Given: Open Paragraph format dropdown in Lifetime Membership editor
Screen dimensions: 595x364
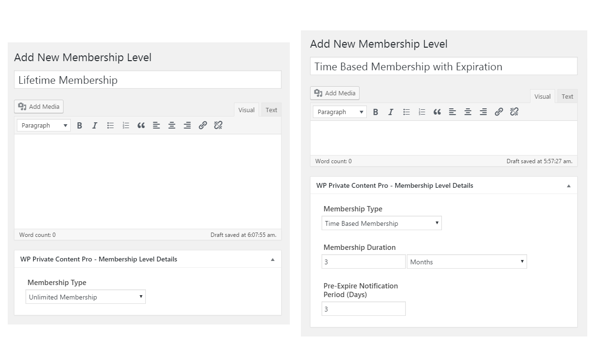Looking at the screenshot, I should pyautogui.click(x=44, y=125).
